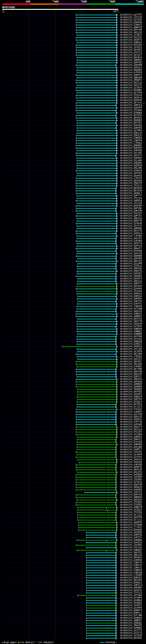Select hit label UniRef100_A7PT31
Screen dimensions: 146x644
click(x=131, y=422)
